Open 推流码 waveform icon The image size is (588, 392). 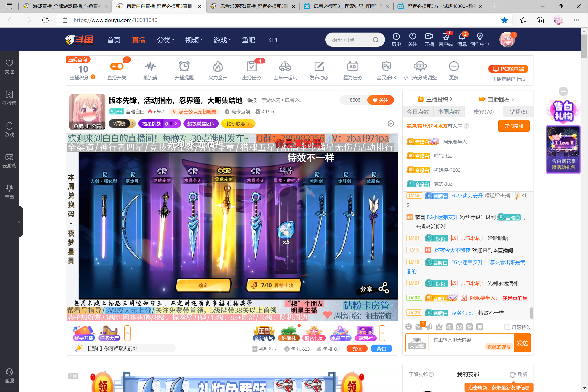tap(150, 66)
